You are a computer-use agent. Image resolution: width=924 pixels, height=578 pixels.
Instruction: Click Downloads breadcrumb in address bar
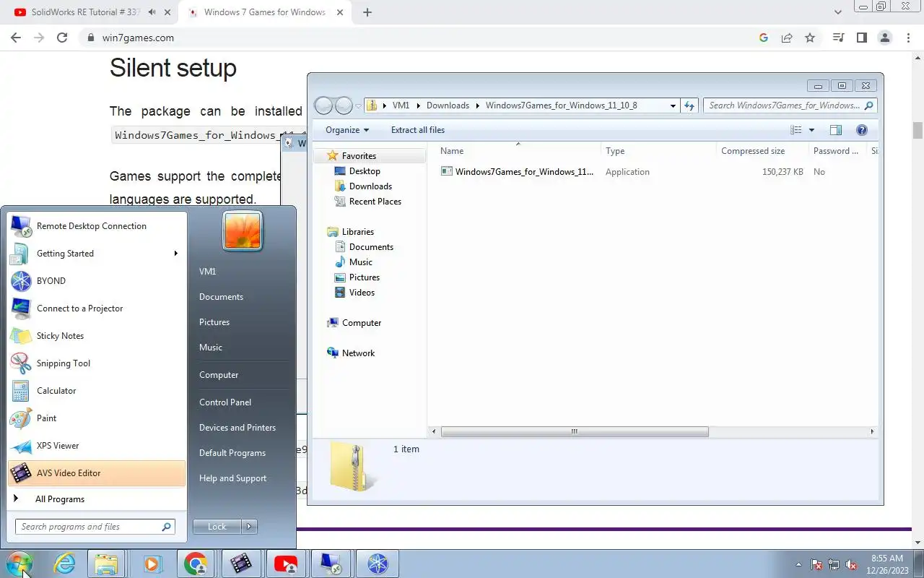coord(448,105)
